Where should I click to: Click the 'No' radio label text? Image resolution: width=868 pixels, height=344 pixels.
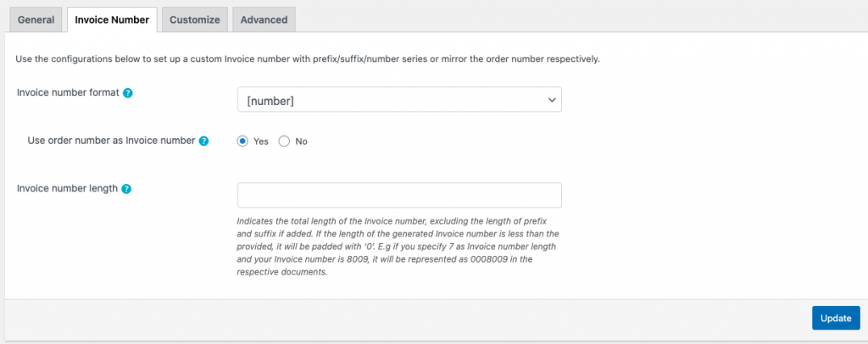click(x=301, y=141)
